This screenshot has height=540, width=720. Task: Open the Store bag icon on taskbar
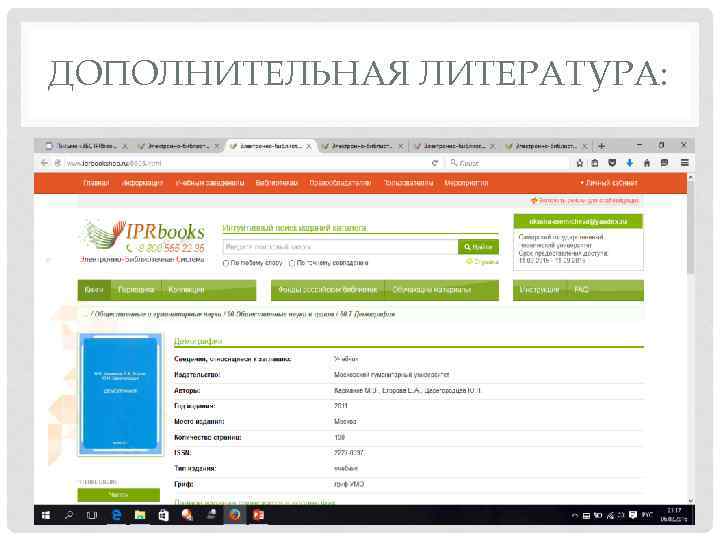163,515
